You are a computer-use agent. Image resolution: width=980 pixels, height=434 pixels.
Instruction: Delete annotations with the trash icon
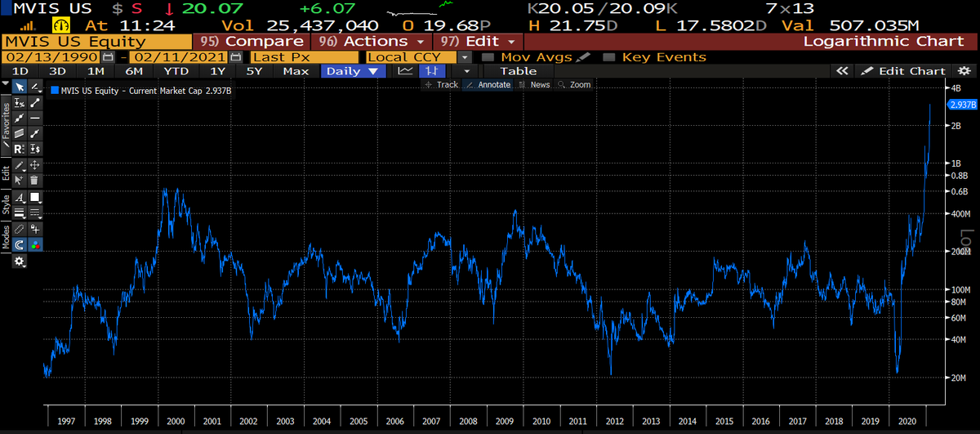35,180
